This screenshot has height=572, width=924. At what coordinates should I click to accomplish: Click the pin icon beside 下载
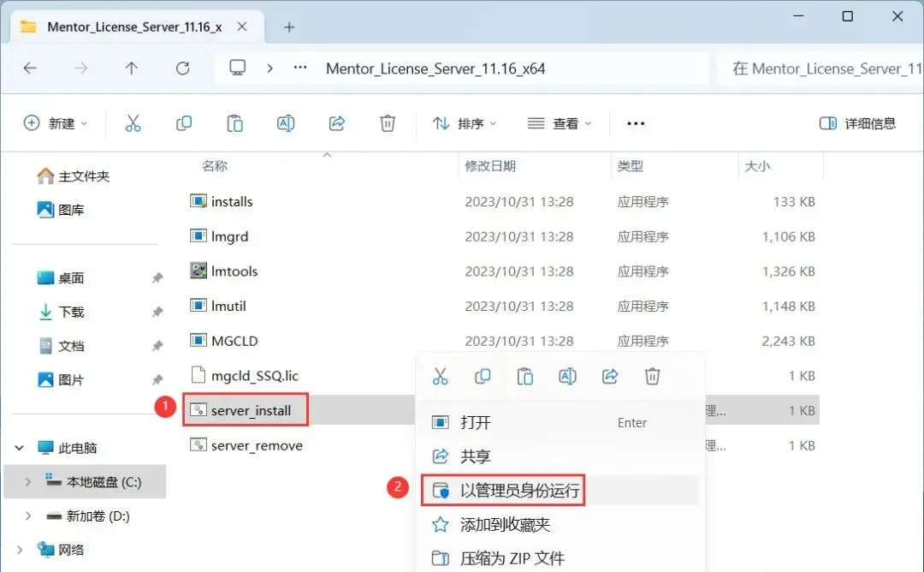click(157, 312)
